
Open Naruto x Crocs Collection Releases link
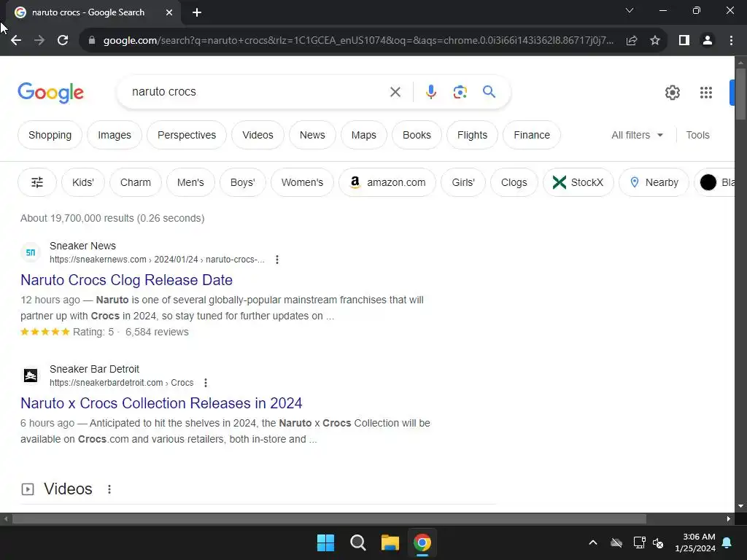pyautogui.click(x=161, y=403)
